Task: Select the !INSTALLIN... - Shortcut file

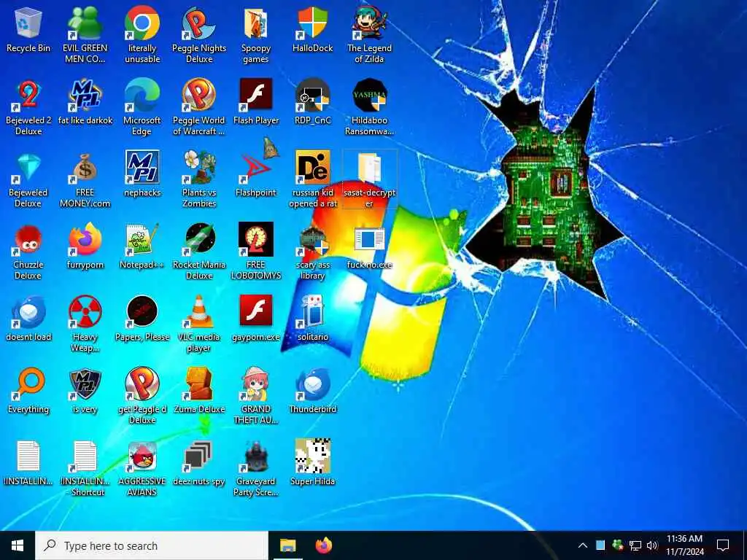Action: 85,469
